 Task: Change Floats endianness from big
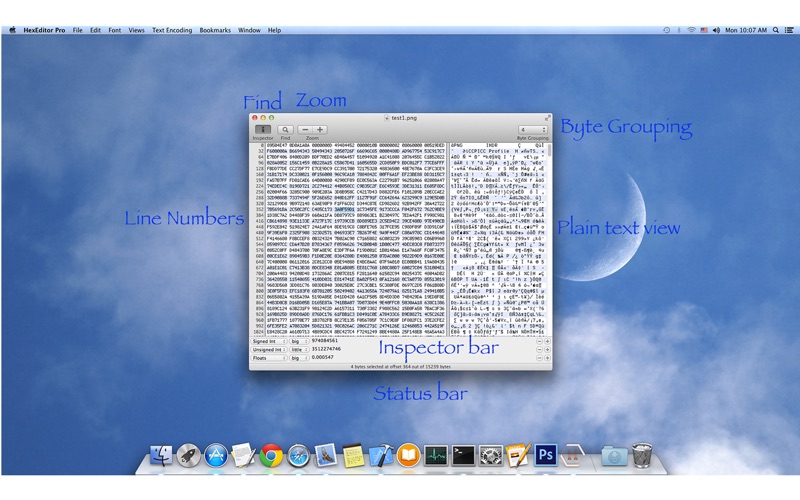tap(299, 358)
